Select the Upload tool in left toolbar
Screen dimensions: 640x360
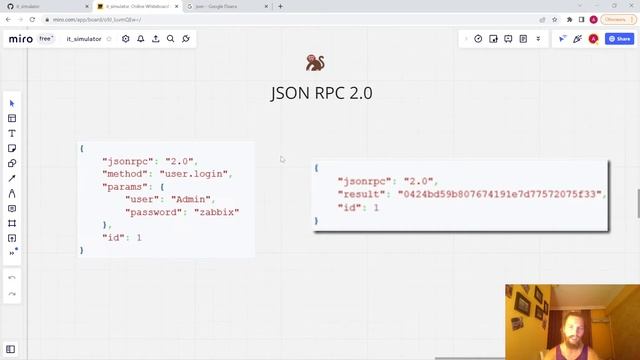point(12,238)
